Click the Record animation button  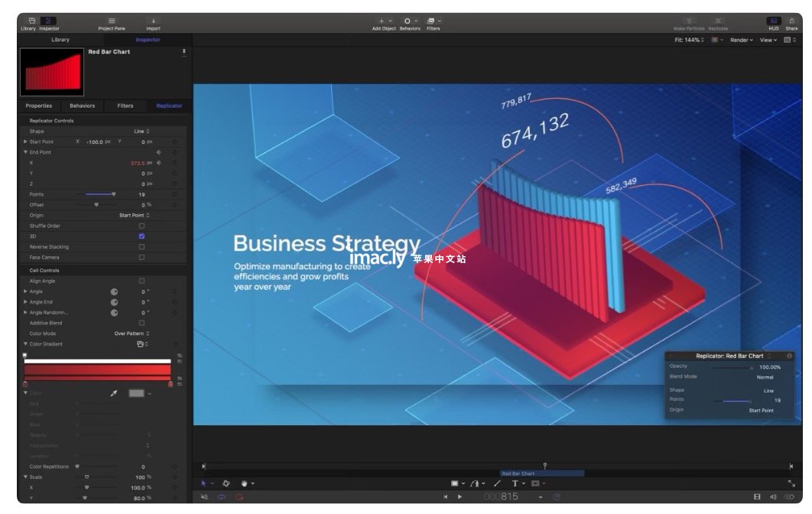(x=239, y=497)
